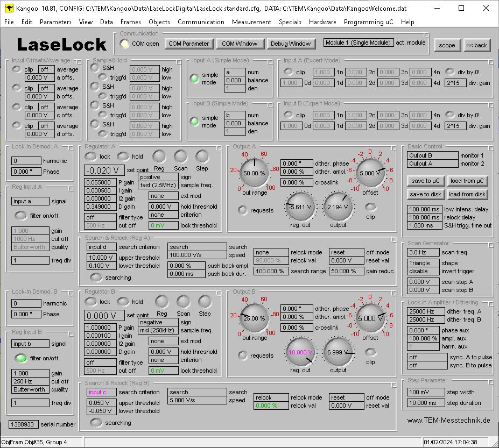Open the Regulator A sign selector
The width and height of the screenshot is (499, 448).
[x=158, y=177]
